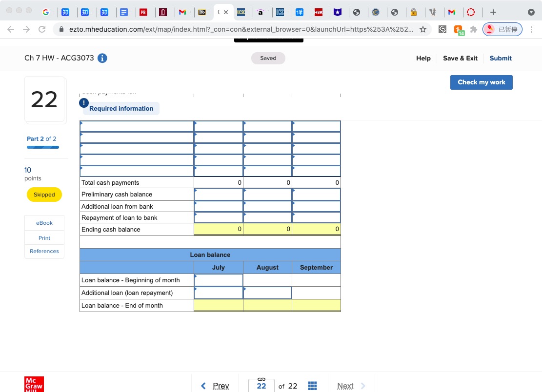The height and width of the screenshot is (392, 542).
Task: Click the Part 2 of 2 progress bar
Action: 43,147
